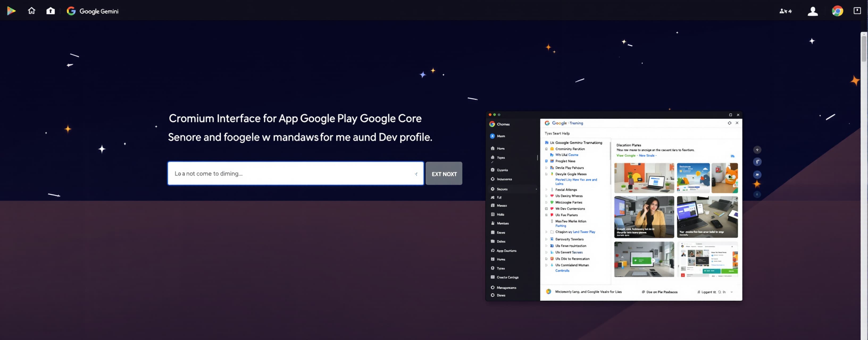Image resolution: width=868 pixels, height=340 pixels.
Task: Open the Dyamts sidebar entry
Action: tap(499, 170)
